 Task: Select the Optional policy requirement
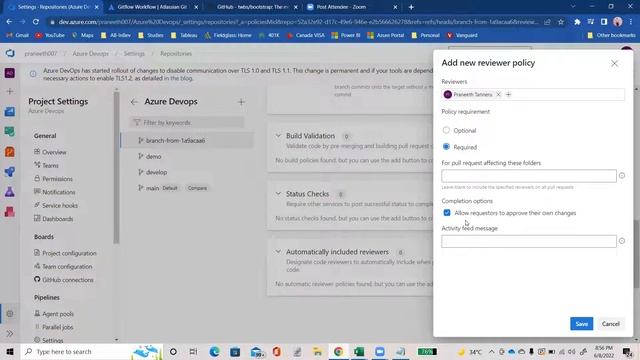pos(446,130)
